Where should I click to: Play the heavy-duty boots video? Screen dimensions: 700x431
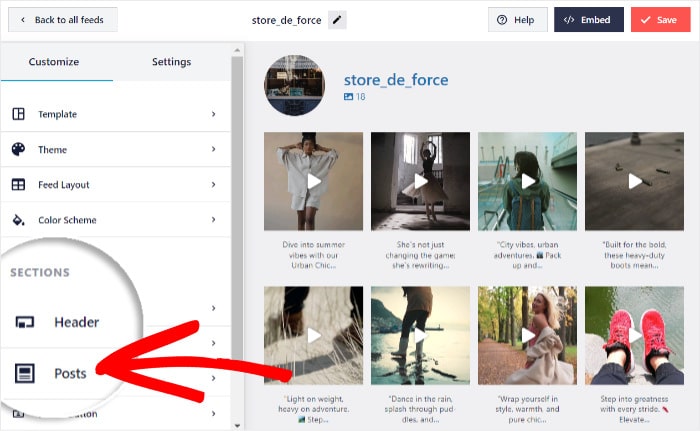[x=634, y=181]
